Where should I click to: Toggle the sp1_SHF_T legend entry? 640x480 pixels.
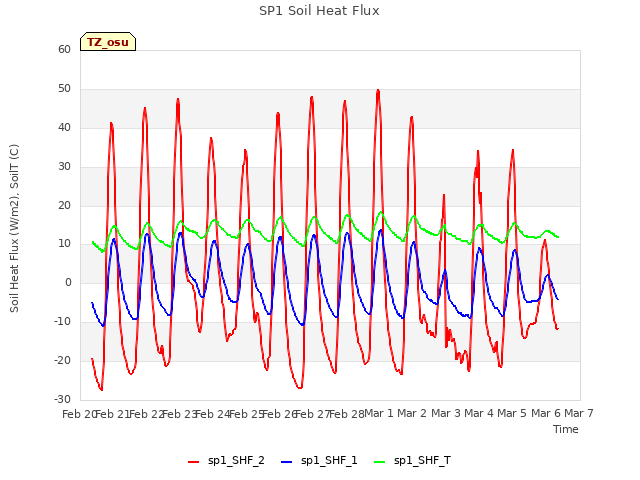point(412,461)
